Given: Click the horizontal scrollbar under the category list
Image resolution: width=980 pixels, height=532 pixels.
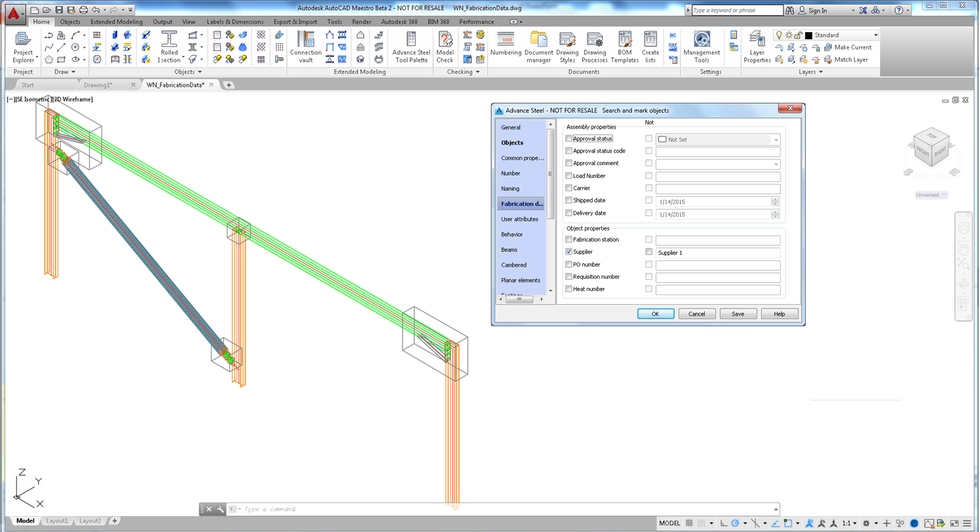Looking at the screenshot, I should pos(521,300).
